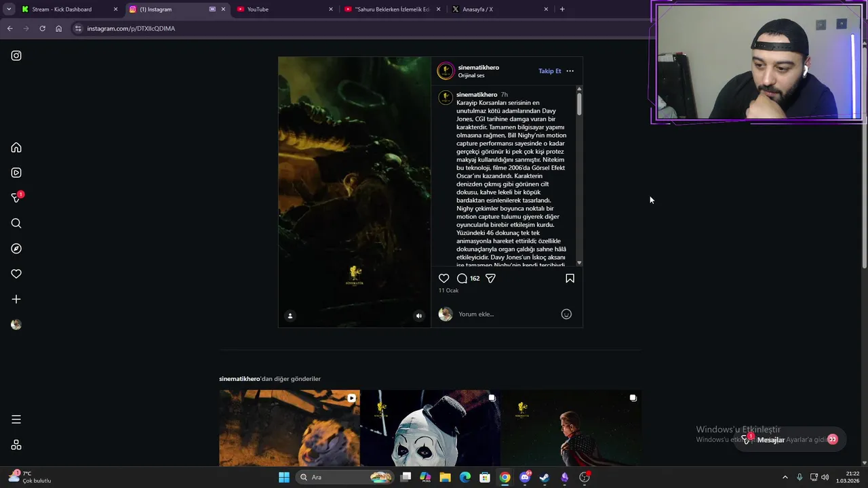Close the Anasayfa / X tab

point(546,9)
